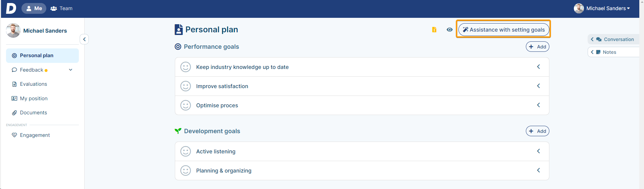
Task: Expand the Feedback submenu chevron
Action: (x=70, y=70)
